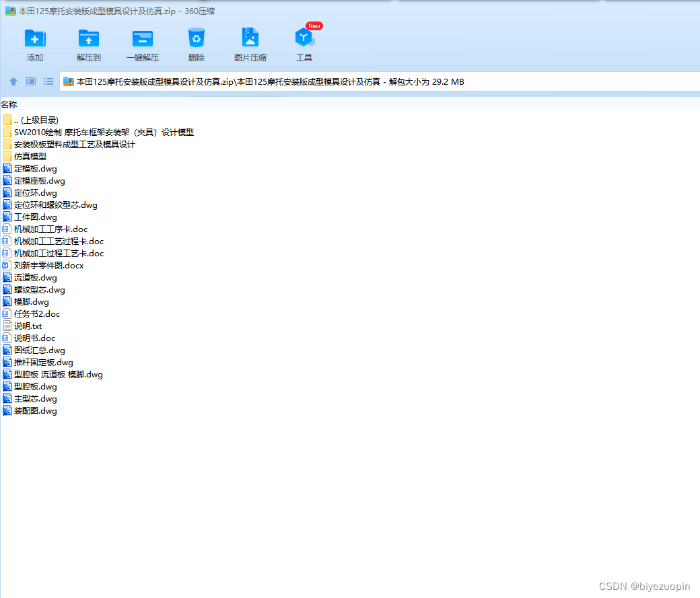Image resolution: width=700 pixels, height=598 pixels.
Task: Select the file 定模板.dwg
Action: [36, 169]
